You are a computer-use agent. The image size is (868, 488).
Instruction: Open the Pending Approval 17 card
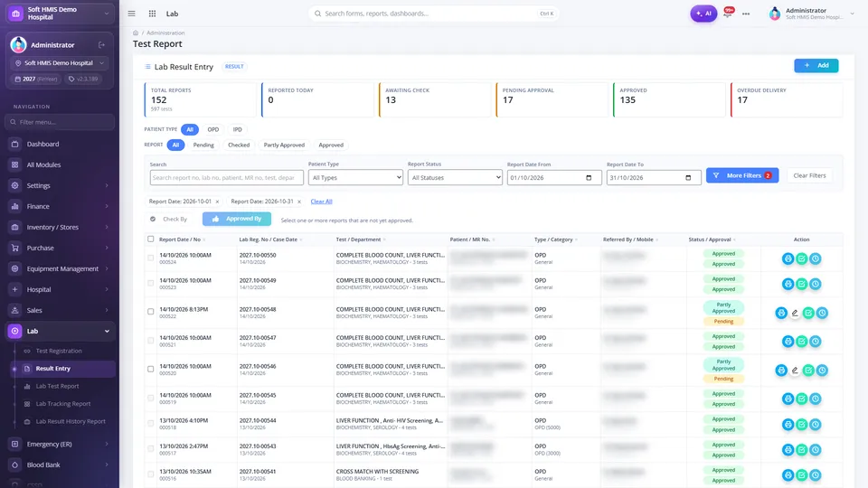[x=552, y=99]
